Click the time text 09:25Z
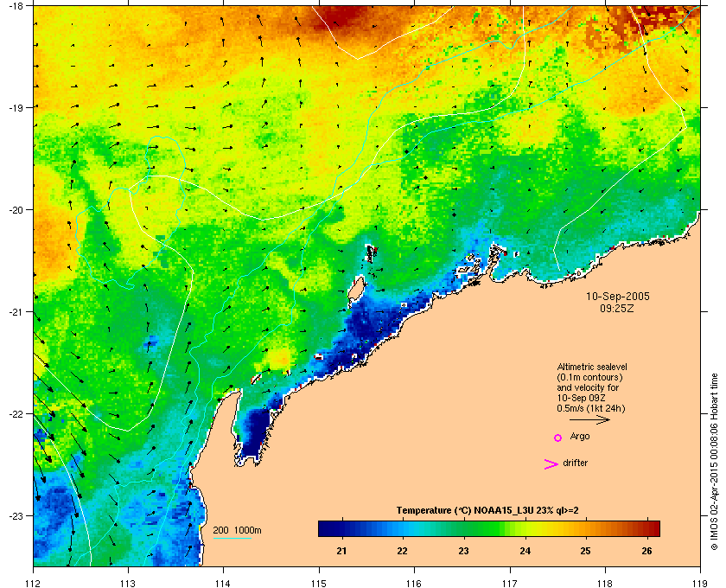 coord(617,308)
